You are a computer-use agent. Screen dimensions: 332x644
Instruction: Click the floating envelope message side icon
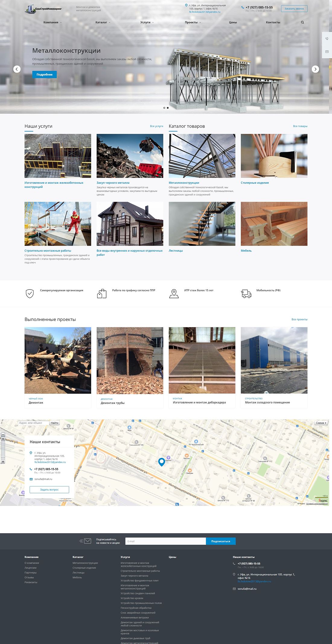[x=327, y=52]
